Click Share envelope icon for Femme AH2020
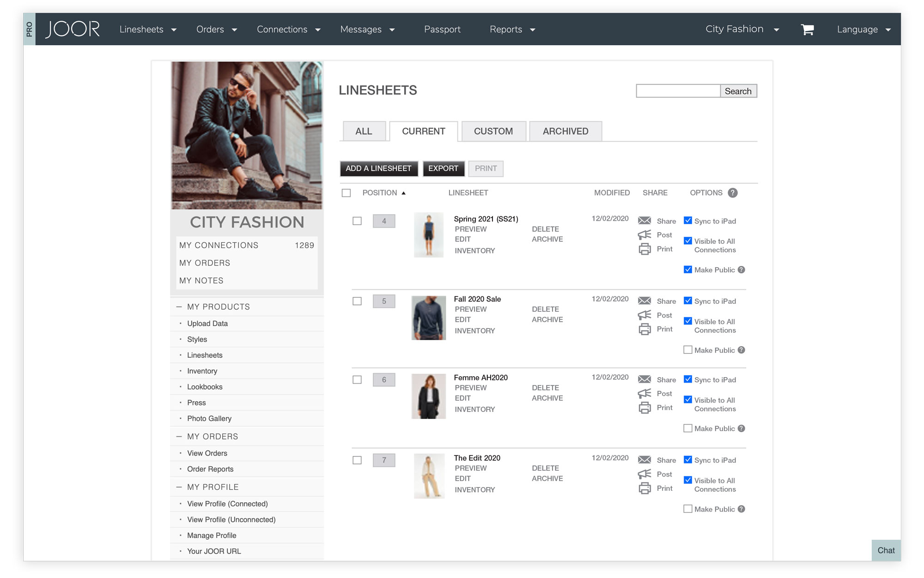Image resolution: width=924 pixels, height=578 pixels. click(644, 379)
